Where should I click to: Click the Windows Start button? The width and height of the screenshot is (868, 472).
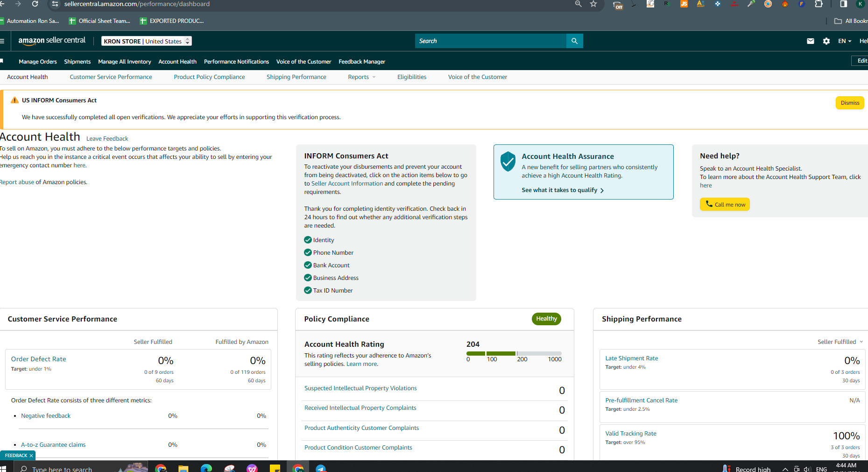3,468
